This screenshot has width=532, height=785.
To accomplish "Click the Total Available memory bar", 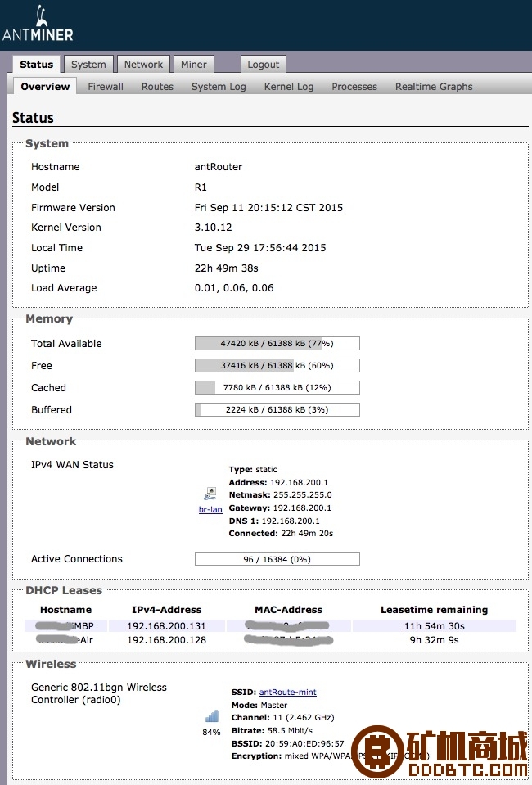I will click(x=277, y=344).
